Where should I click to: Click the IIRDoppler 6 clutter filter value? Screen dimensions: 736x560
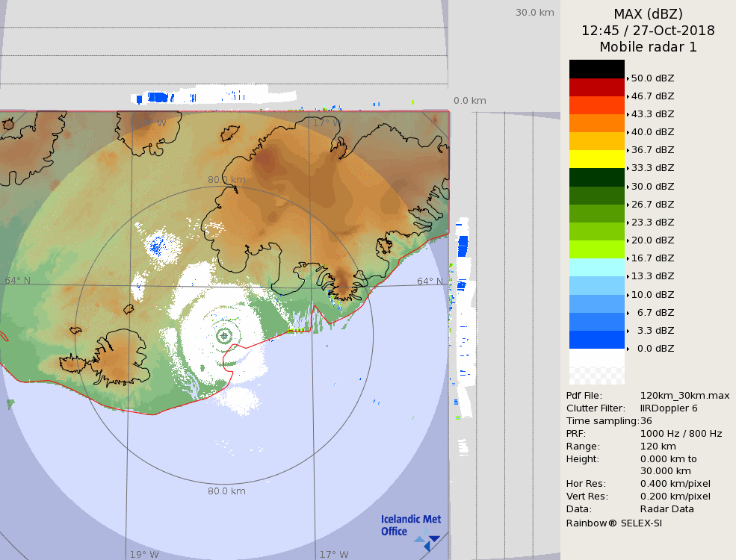669,408
